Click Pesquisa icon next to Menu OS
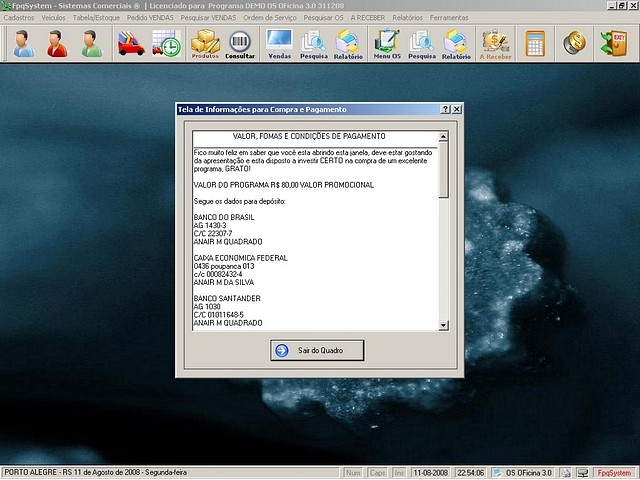 [422, 44]
